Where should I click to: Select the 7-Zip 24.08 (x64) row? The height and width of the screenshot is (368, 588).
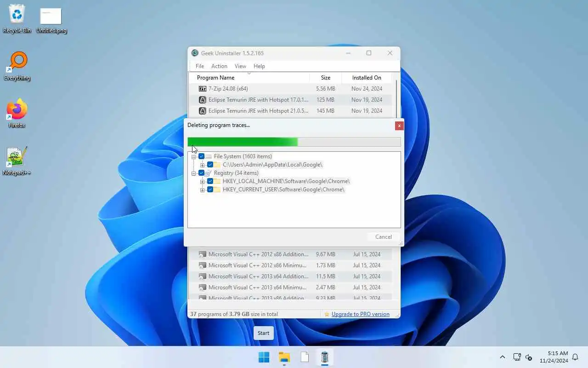(x=290, y=89)
